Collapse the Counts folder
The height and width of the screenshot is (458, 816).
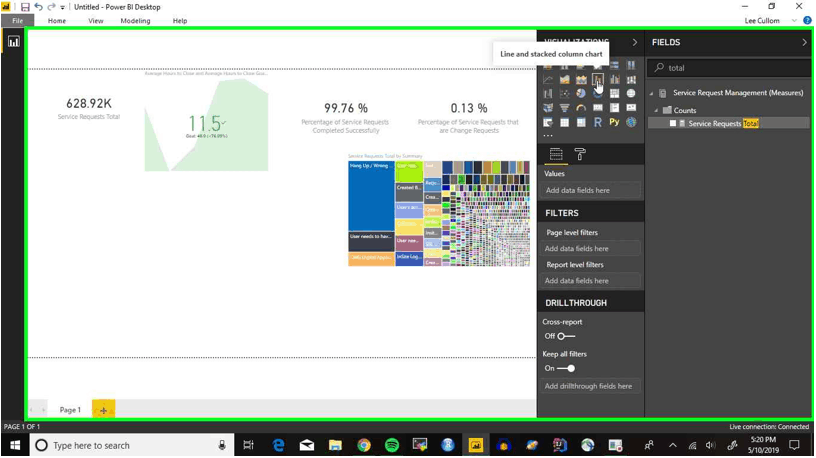[x=657, y=110]
